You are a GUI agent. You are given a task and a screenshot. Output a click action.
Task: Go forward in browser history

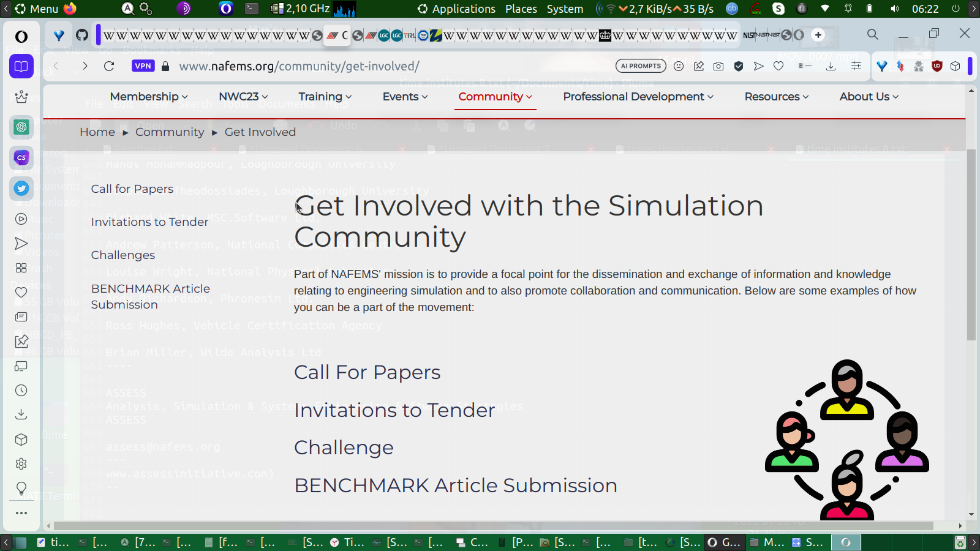85,66
